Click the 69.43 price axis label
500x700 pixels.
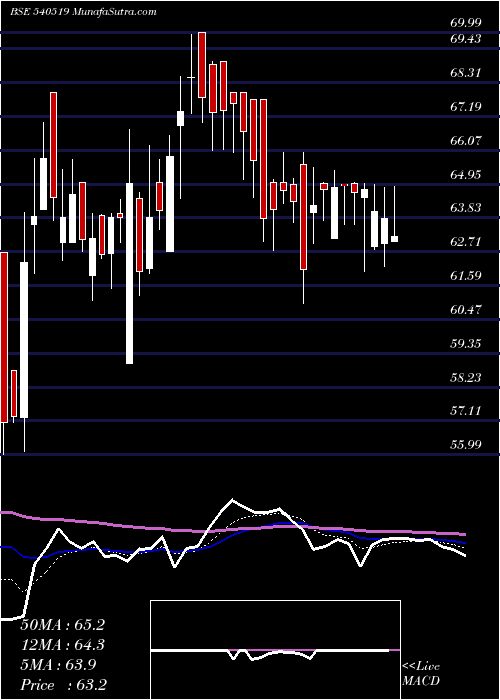(x=465, y=39)
